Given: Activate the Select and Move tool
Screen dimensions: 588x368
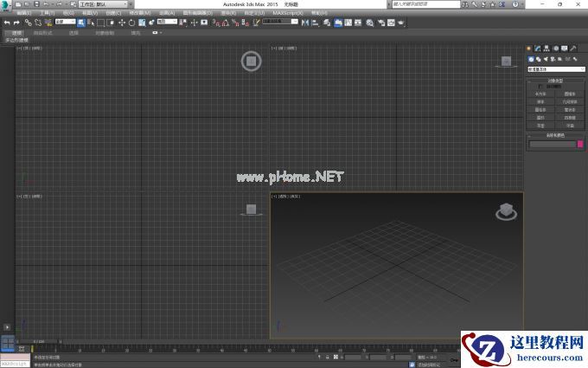Looking at the screenshot, I should [122, 23].
